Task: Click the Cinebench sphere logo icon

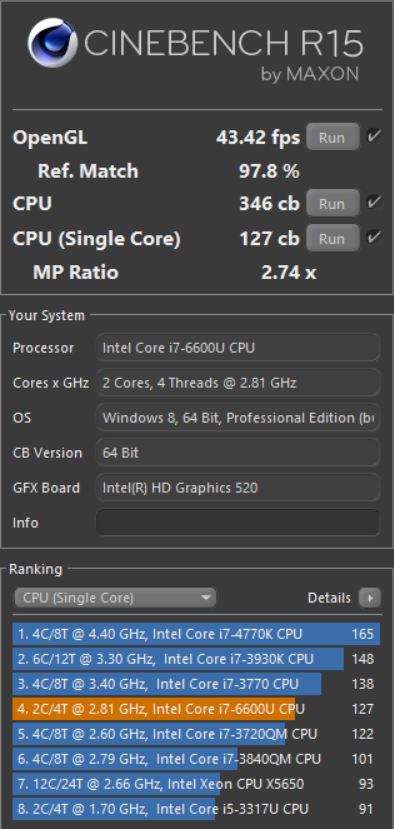Action: pos(53,43)
